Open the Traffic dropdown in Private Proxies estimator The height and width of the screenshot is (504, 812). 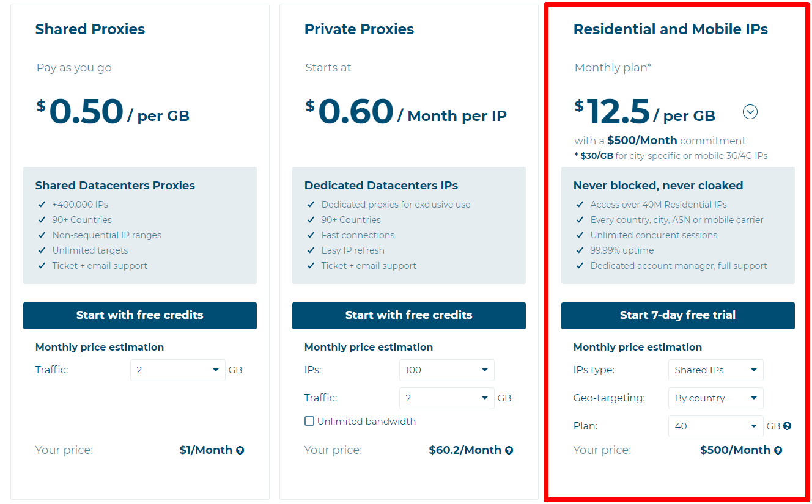(447, 398)
